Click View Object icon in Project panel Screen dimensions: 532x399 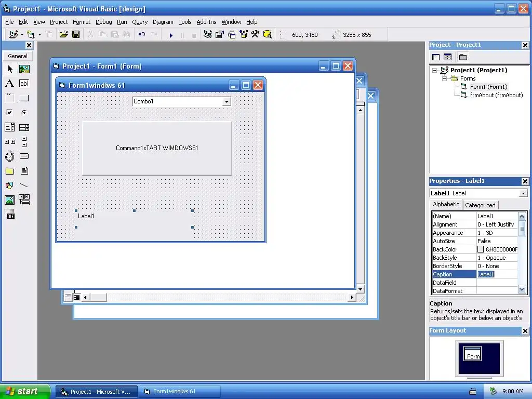coord(447,57)
